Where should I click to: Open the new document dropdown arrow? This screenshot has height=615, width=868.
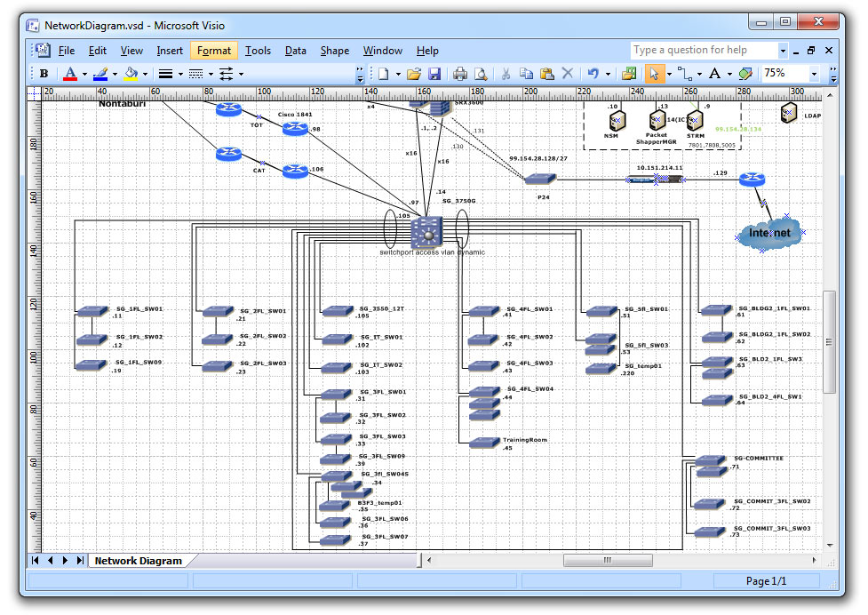pos(398,74)
